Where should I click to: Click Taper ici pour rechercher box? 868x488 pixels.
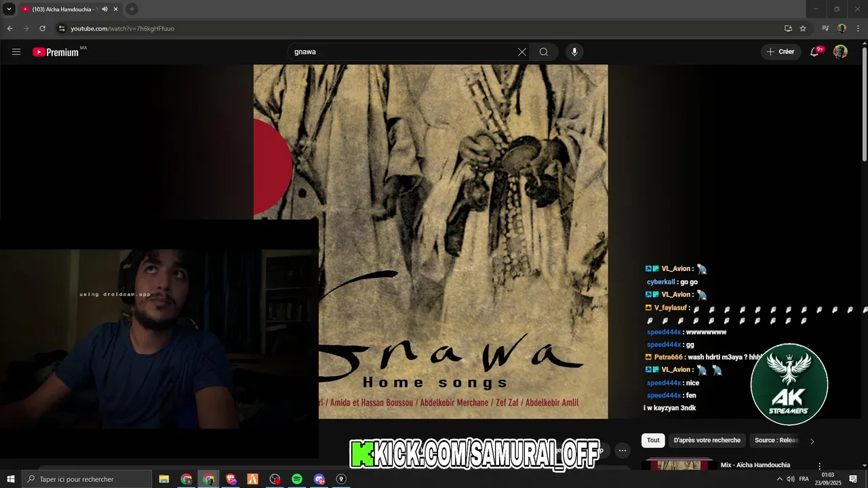(x=86, y=479)
